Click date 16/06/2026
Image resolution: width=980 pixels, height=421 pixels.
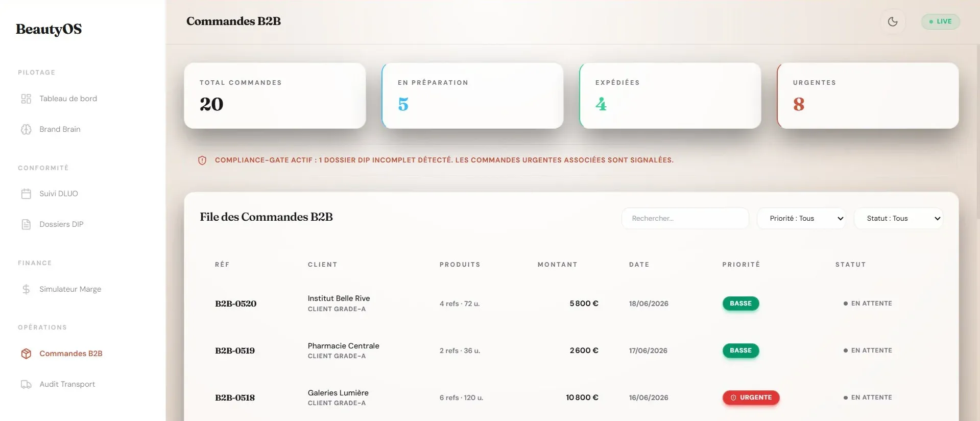click(649, 397)
